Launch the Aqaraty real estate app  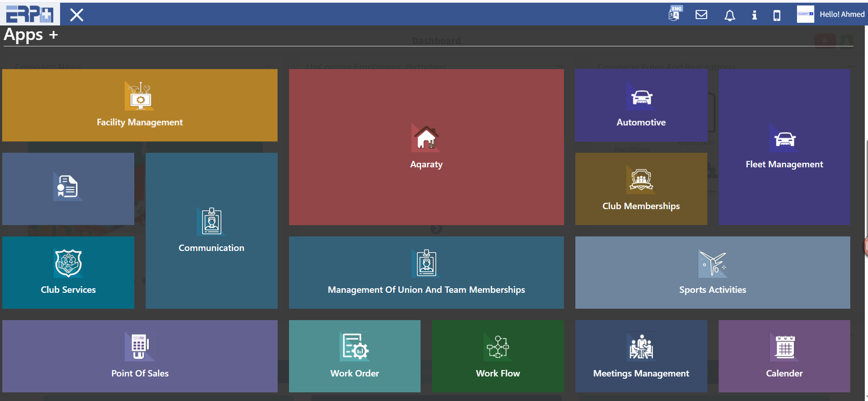click(x=426, y=147)
